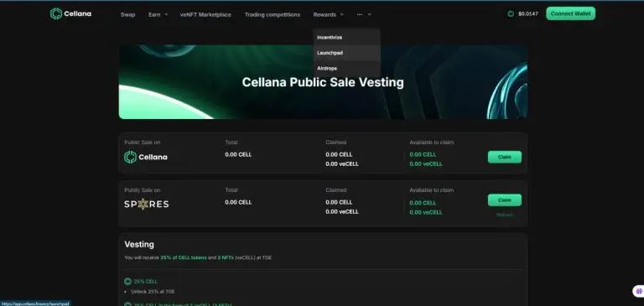Click the $0.0147 price display
This screenshot has width=644, height=306.
527,14
